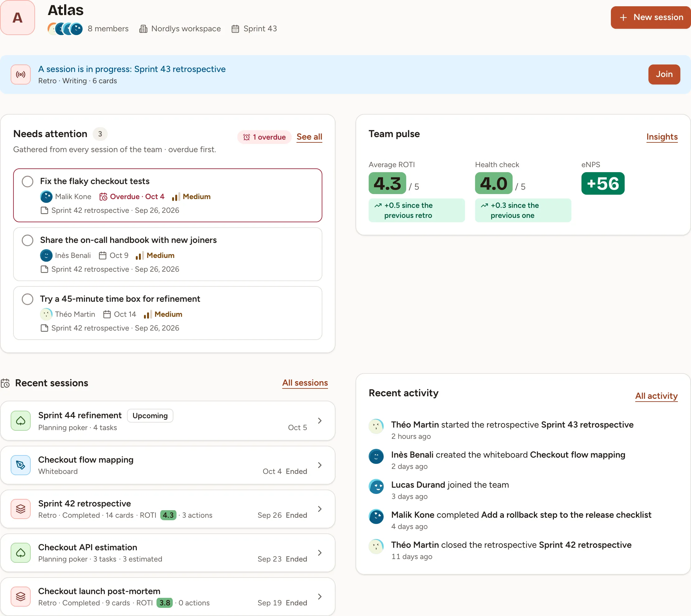Click Sprint 44 refinement planning poker icon
691x616 pixels.
(x=21, y=421)
